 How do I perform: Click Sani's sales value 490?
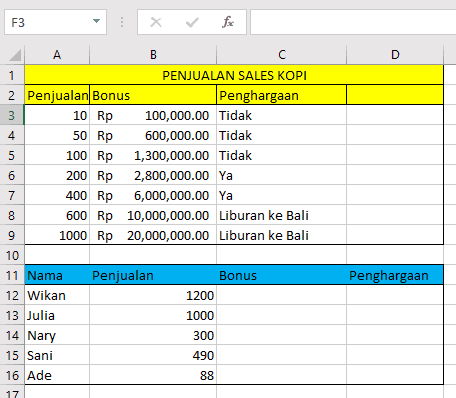point(153,355)
